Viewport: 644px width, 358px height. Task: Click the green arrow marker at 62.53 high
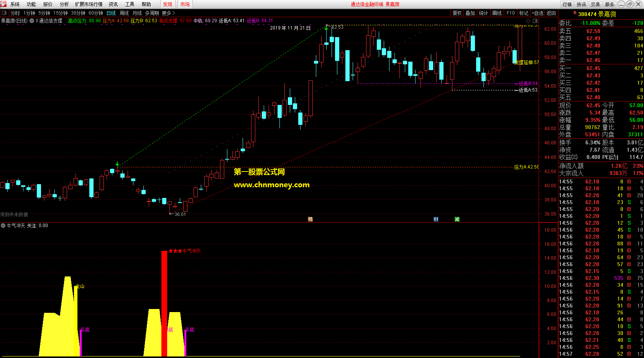(x=326, y=28)
